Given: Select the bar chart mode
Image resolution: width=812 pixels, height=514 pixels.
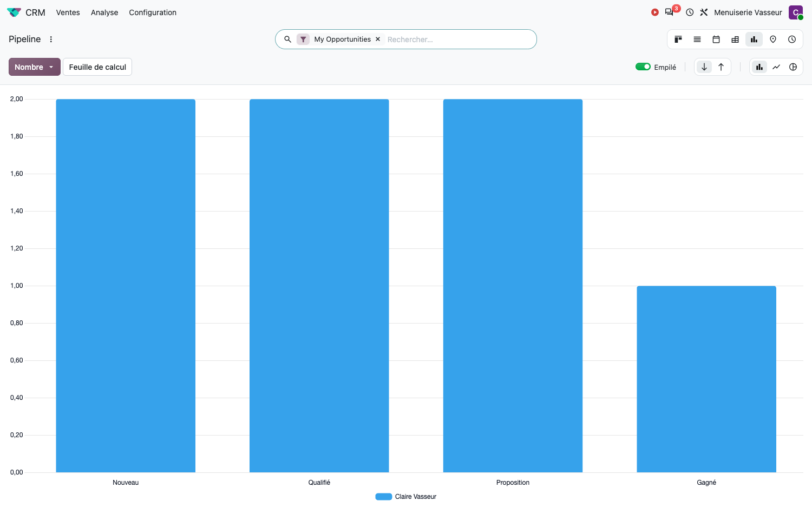Looking at the screenshot, I should point(759,67).
